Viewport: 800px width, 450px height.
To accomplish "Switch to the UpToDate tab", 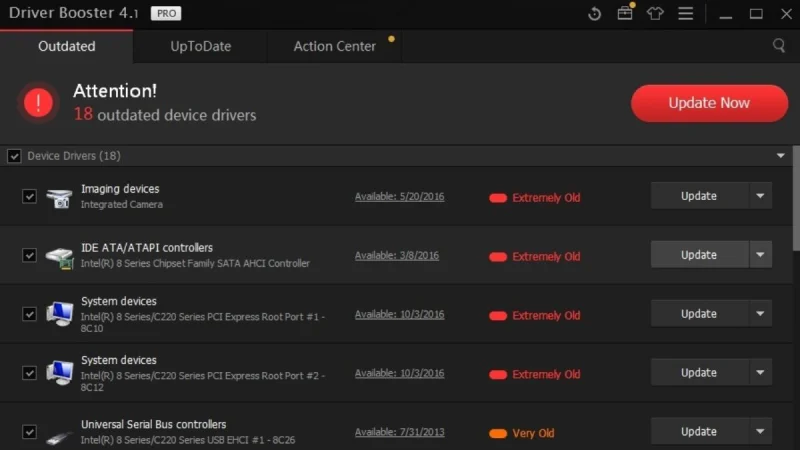I will coord(201,46).
